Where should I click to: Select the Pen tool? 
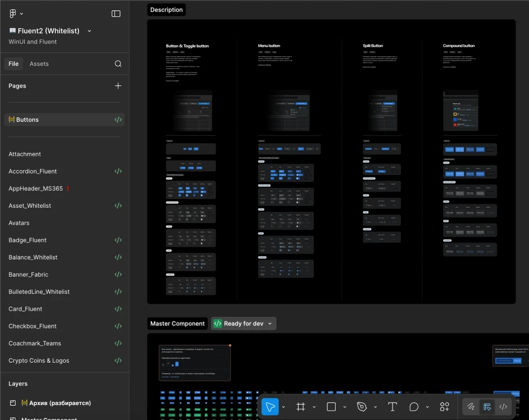pos(362,407)
